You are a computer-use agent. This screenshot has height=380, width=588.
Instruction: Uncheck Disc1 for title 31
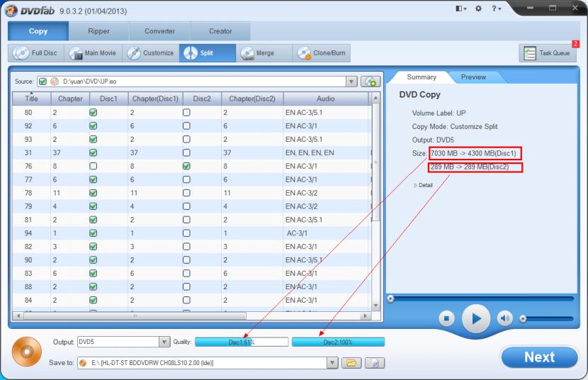pyautogui.click(x=94, y=152)
